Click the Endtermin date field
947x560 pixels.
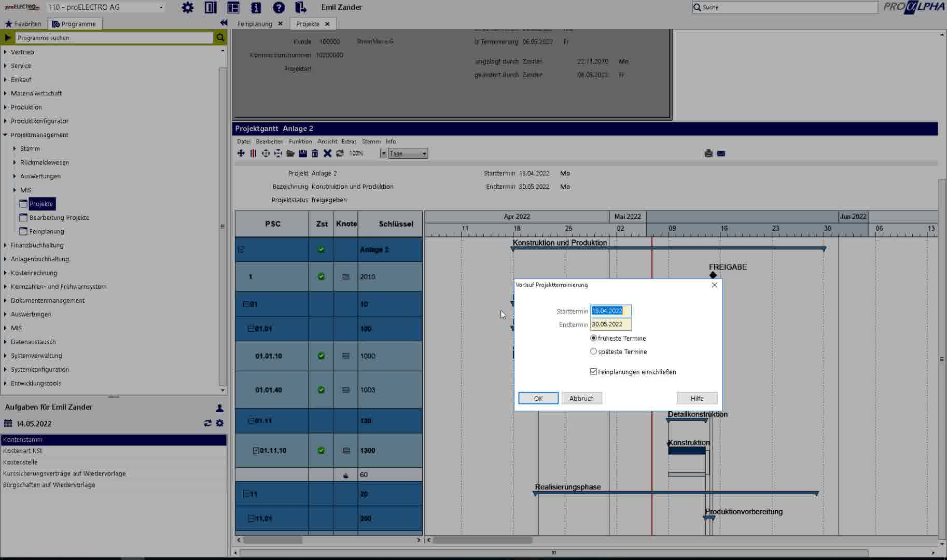pos(610,324)
